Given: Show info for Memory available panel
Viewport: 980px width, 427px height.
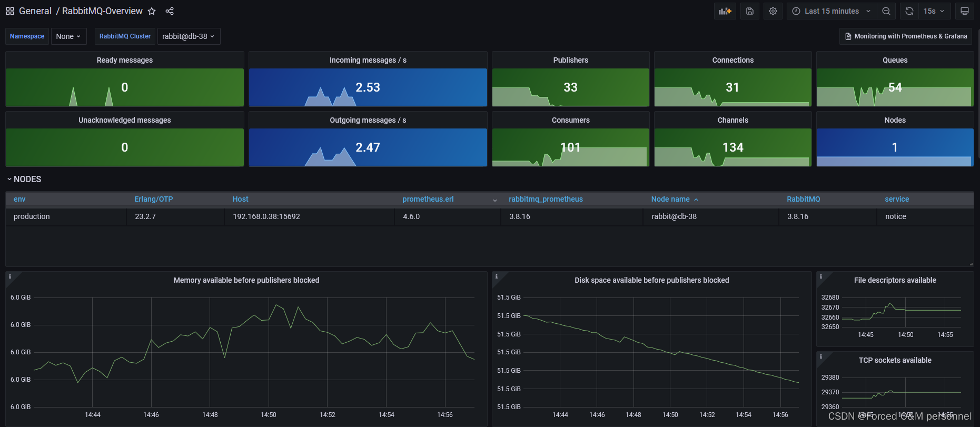Looking at the screenshot, I should point(10,276).
